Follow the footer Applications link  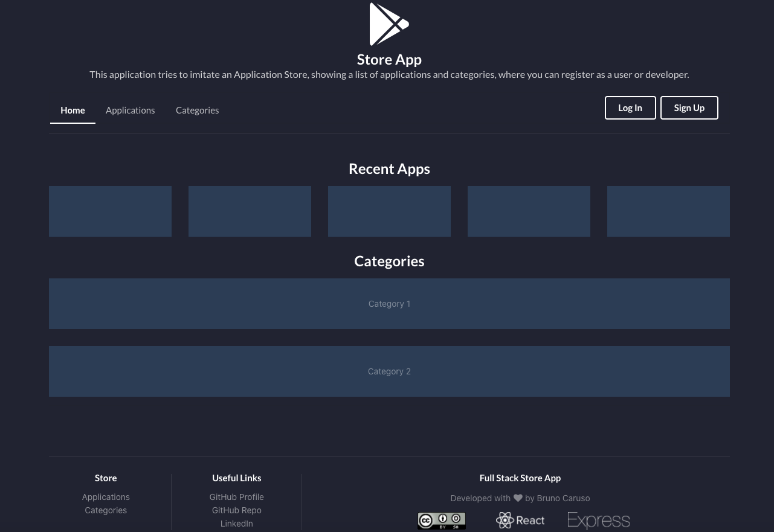[106, 497]
